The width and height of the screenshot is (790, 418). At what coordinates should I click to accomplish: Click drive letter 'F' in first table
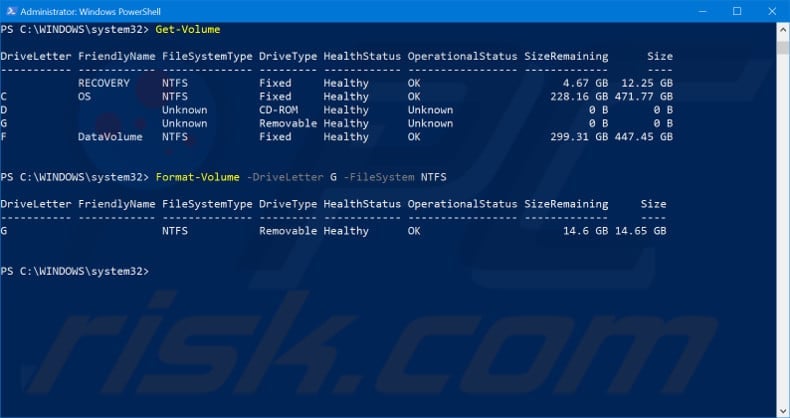point(4,137)
